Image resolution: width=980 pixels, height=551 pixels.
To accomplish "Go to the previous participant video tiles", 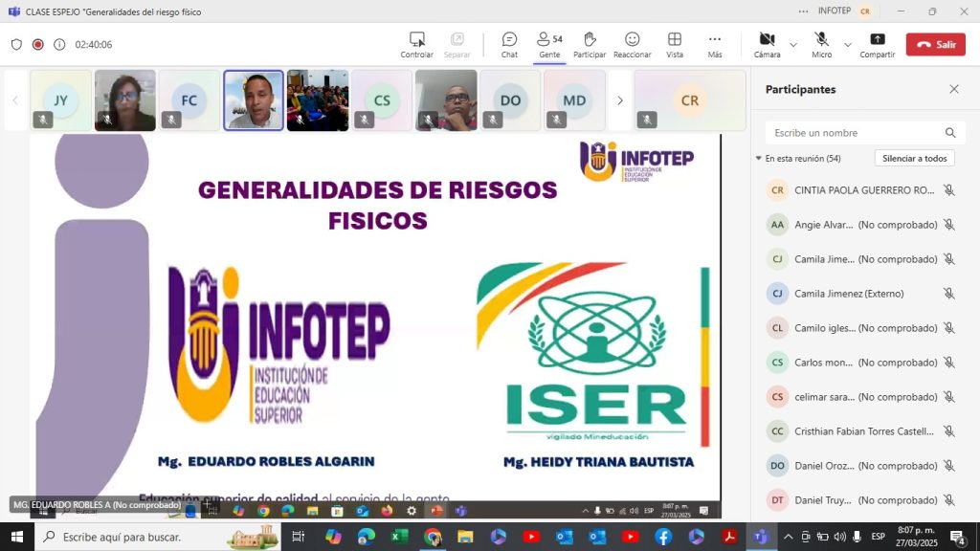I will click(15, 99).
